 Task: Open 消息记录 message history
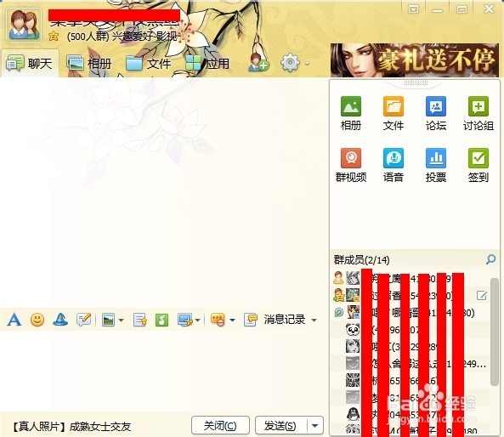(275, 320)
